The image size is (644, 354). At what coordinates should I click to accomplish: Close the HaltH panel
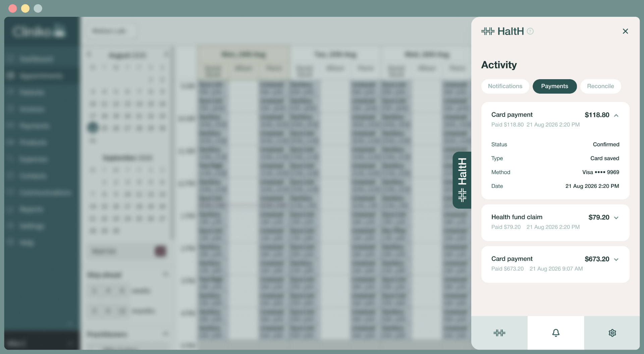[x=625, y=31]
